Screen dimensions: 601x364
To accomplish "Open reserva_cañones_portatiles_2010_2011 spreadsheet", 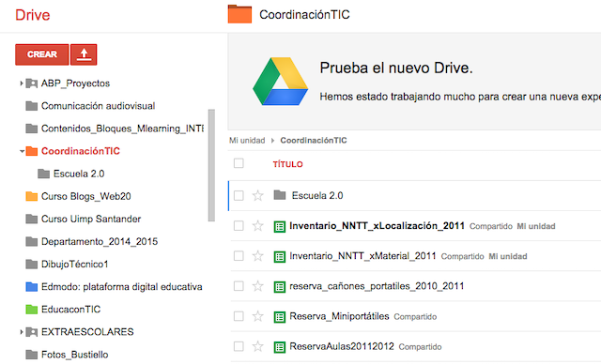I will click(x=377, y=286).
